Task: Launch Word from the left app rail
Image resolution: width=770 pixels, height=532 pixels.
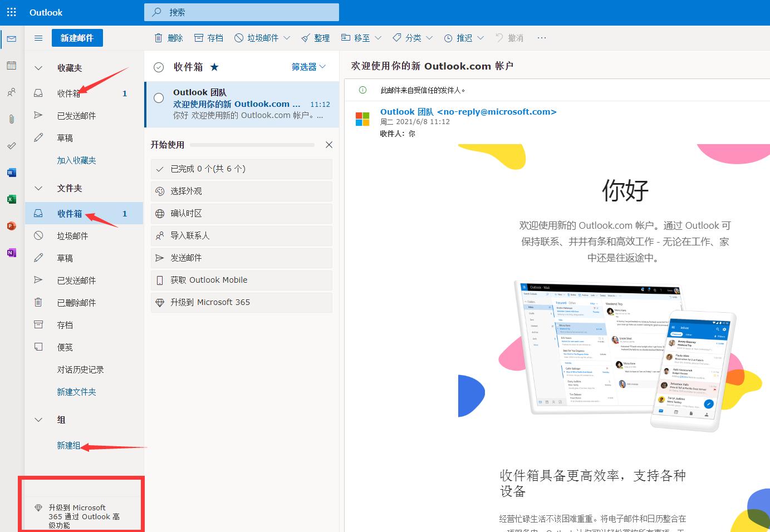Action: coord(11,173)
